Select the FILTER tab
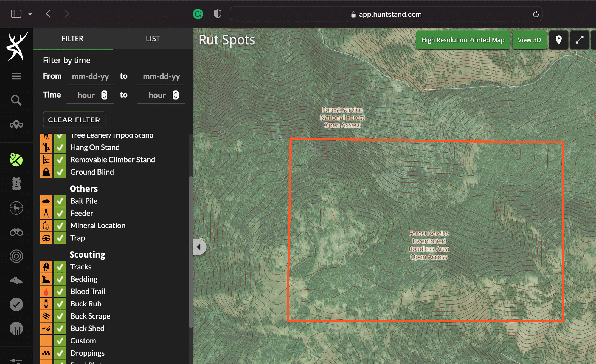The width and height of the screenshot is (596, 364). pos(72,39)
